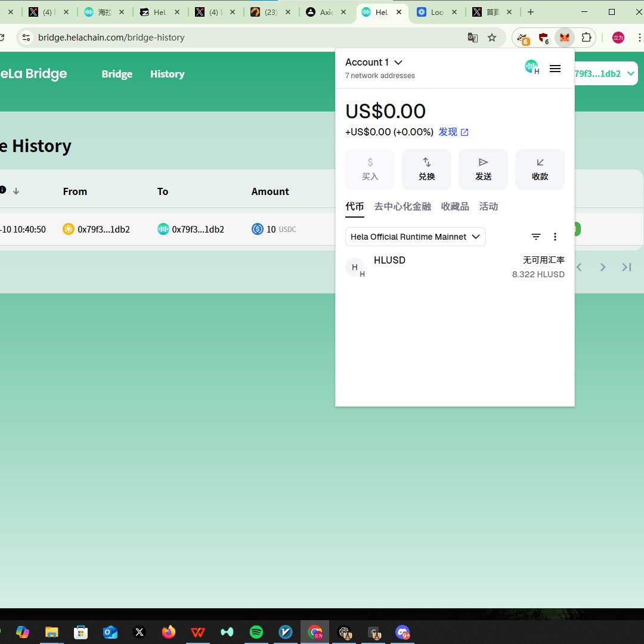
Task: Go to the previous history page arrow
Action: 580,267
